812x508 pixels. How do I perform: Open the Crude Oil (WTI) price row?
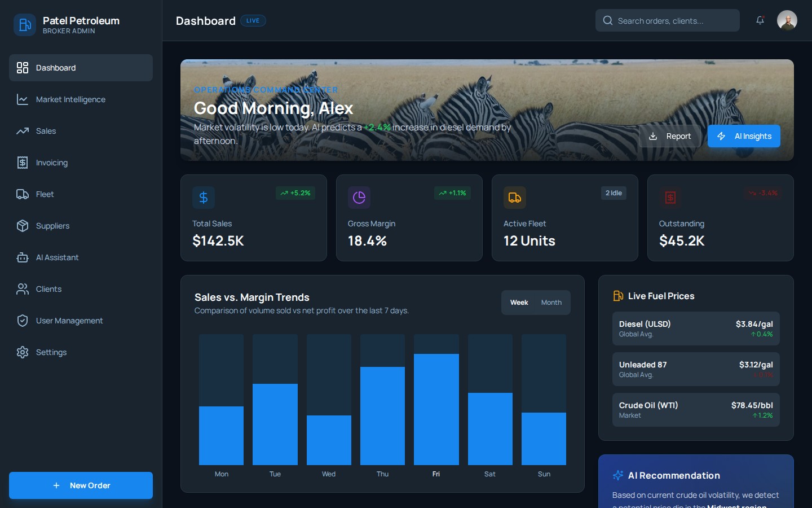point(696,410)
